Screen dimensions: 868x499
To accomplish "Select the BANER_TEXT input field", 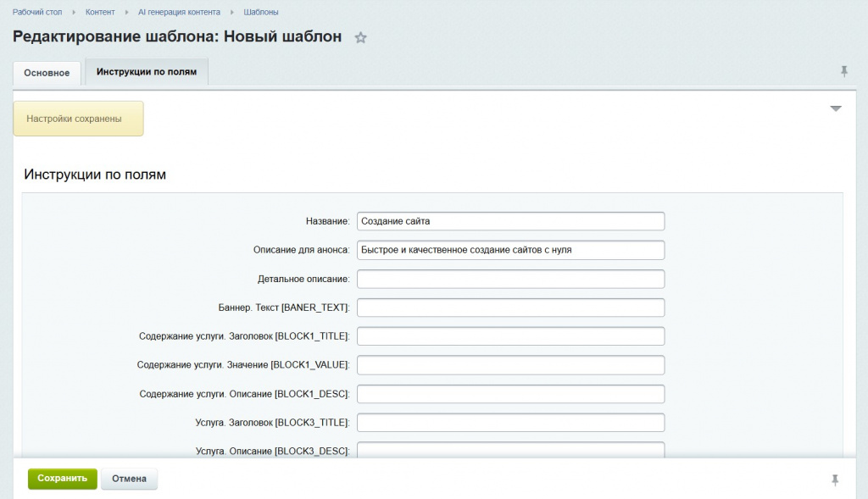I will (510, 308).
